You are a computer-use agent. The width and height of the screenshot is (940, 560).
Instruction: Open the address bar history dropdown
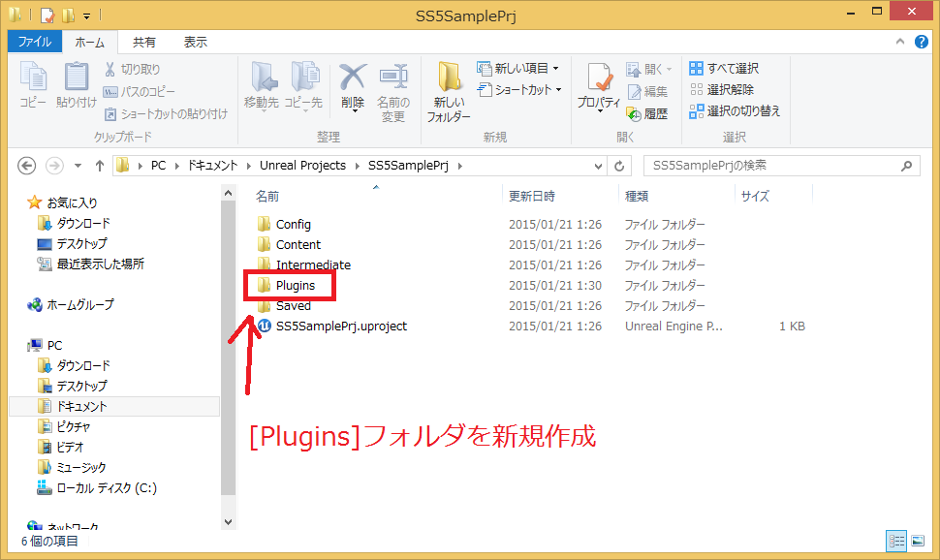click(x=598, y=166)
